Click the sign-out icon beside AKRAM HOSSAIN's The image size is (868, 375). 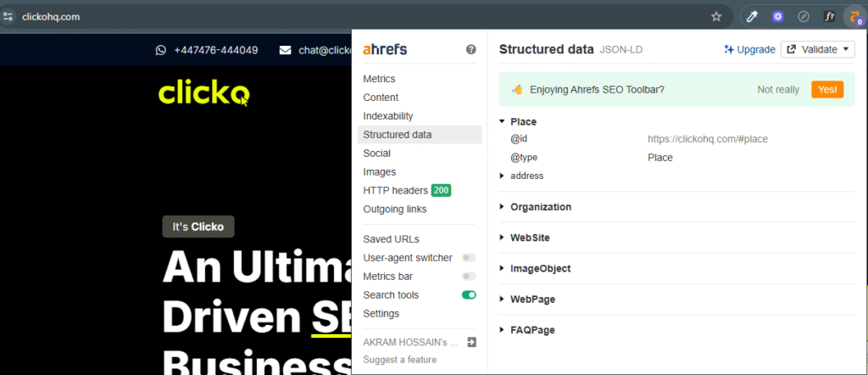(471, 342)
